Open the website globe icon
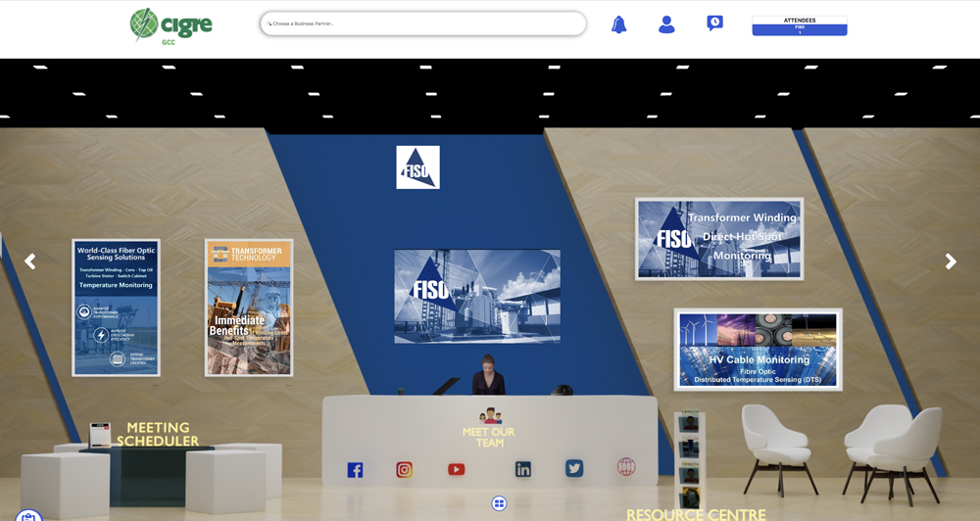The image size is (980, 521). click(626, 467)
